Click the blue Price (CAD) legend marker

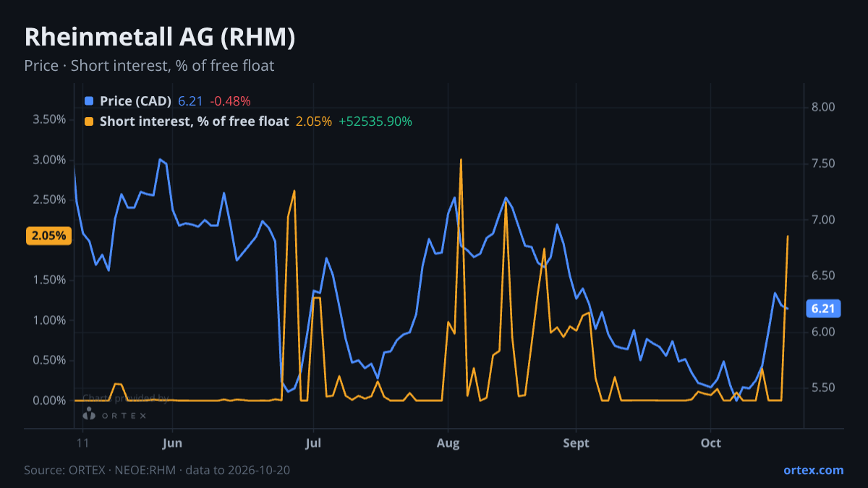(x=89, y=101)
